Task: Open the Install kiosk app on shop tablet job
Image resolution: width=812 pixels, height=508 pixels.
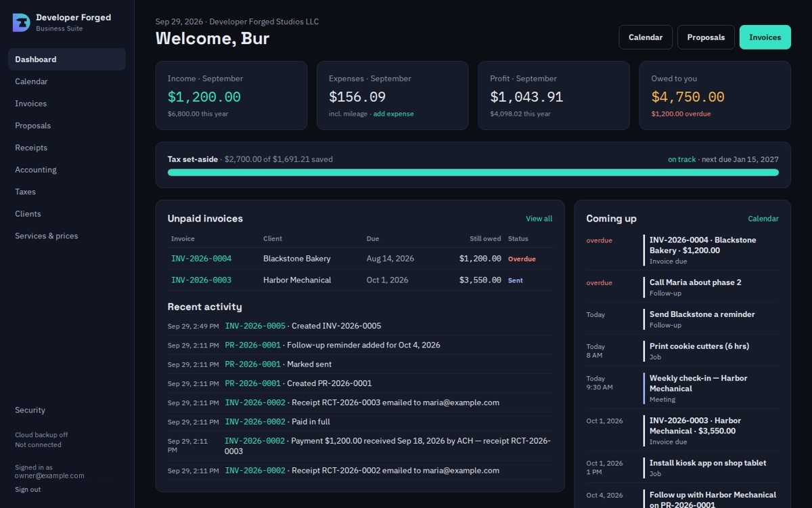Action: coord(710,468)
